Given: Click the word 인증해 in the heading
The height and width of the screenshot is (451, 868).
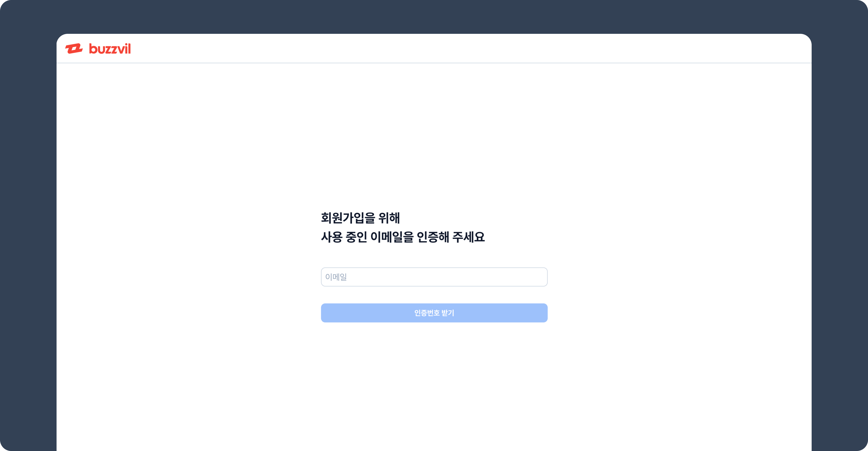Looking at the screenshot, I should (x=433, y=237).
